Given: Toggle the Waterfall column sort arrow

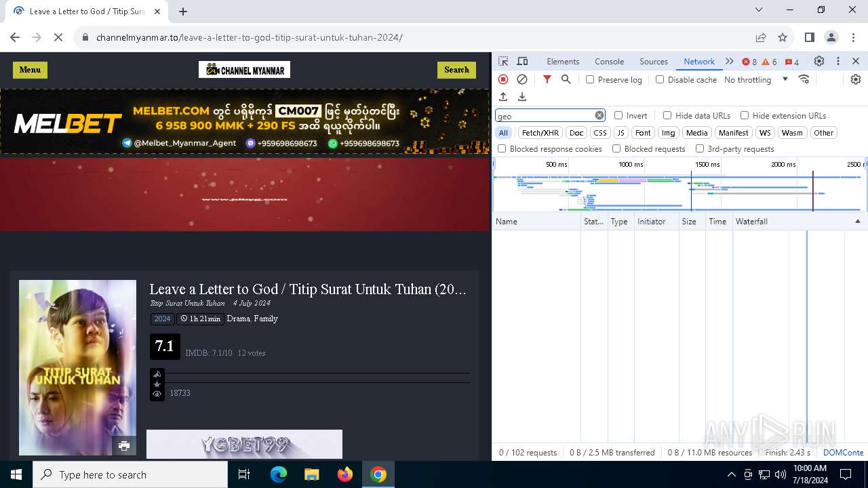Looking at the screenshot, I should coord(857,222).
